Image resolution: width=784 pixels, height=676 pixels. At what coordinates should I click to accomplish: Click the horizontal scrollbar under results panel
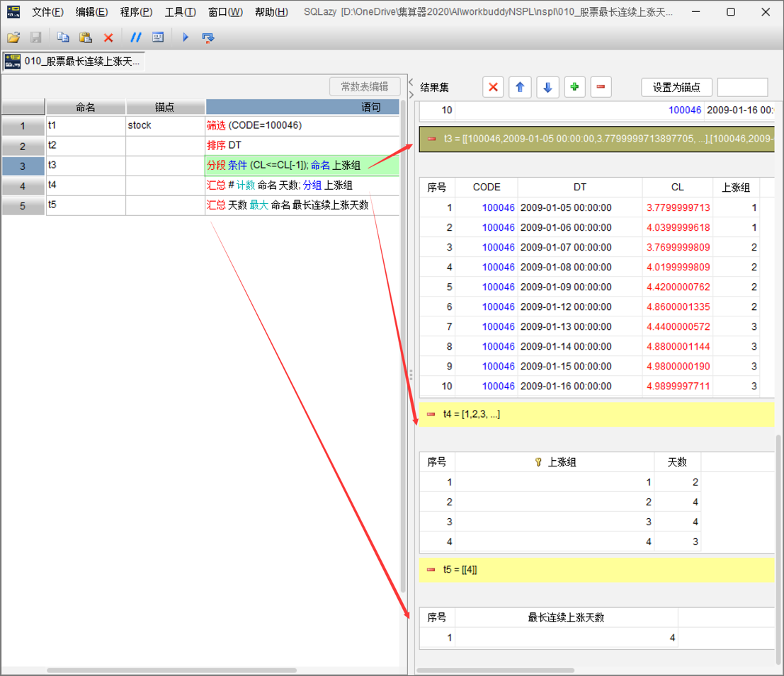click(x=495, y=670)
